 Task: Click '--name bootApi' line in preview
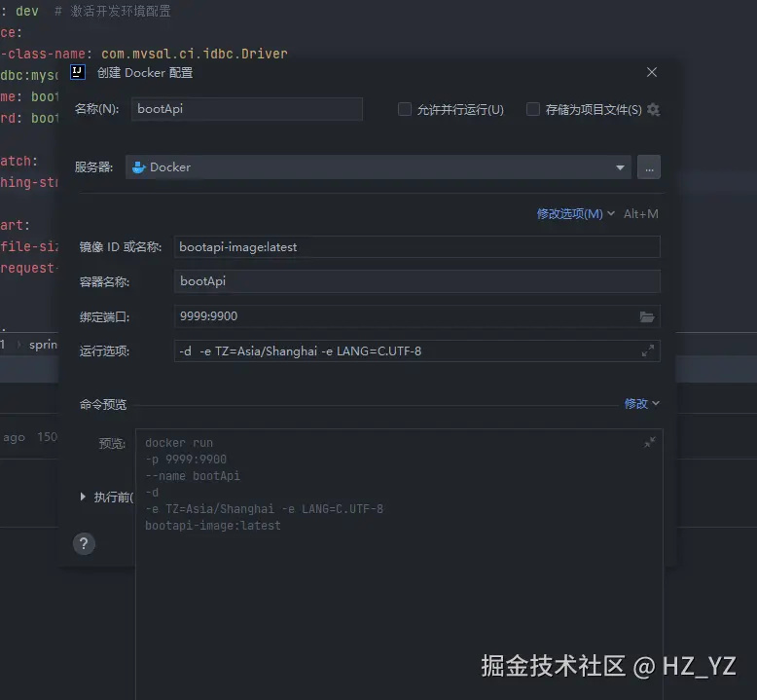(193, 476)
